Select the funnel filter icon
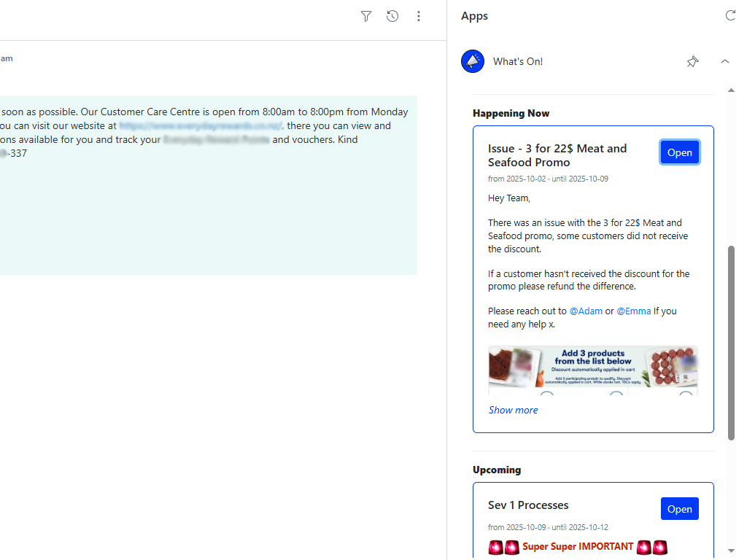 click(x=366, y=16)
